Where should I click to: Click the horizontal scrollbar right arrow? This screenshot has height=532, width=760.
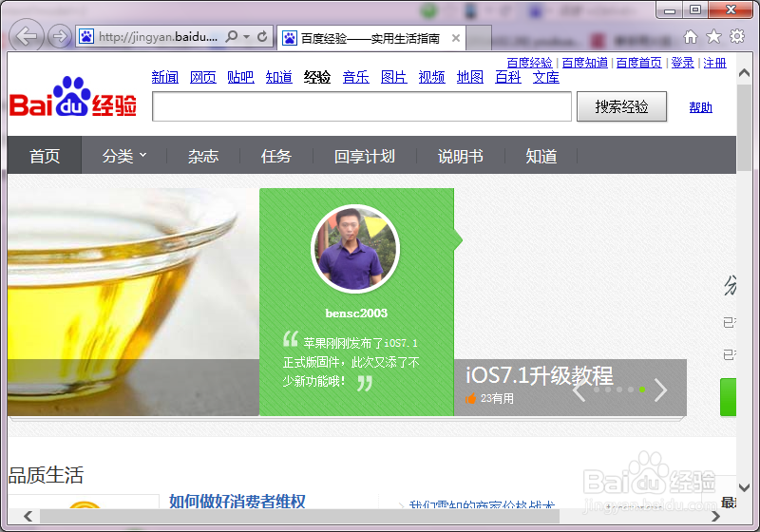tap(715, 516)
